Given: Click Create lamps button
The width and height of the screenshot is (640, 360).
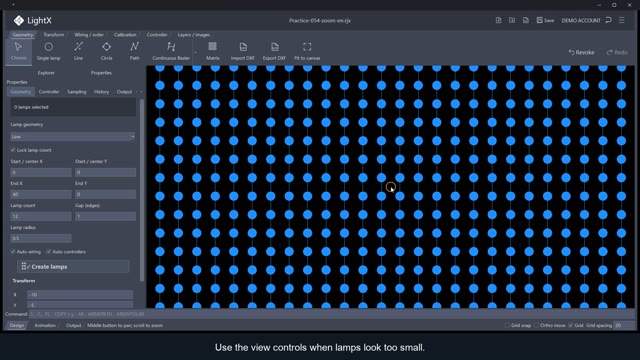Looking at the screenshot, I should pos(73,267).
